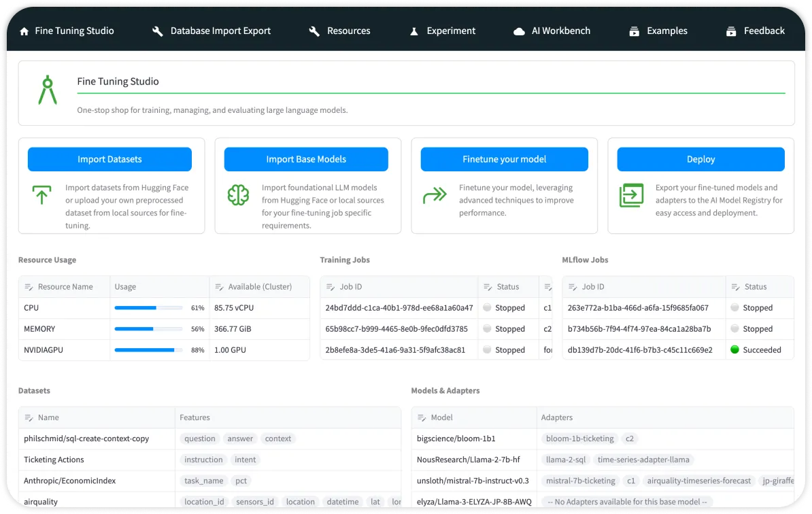Click the 'question' feature tag
This screenshot has height=514, width=812.
tap(200, 439)
